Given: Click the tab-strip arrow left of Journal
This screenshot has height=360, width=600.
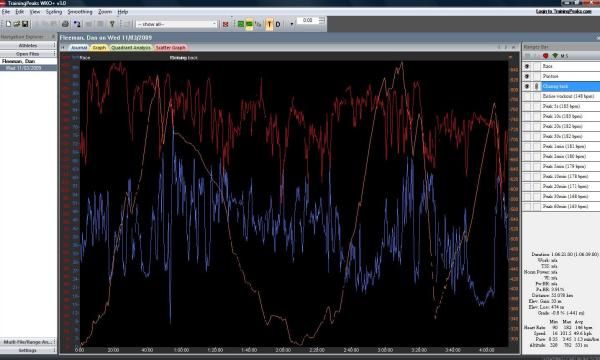Looking at the screenshot, I should click(x=63, y=47).
